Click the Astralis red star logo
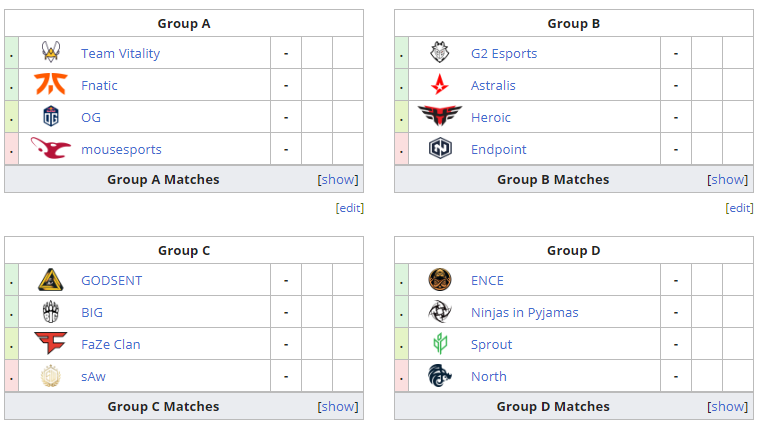Viewport: 760px width, 437px height. pos(440,85)
